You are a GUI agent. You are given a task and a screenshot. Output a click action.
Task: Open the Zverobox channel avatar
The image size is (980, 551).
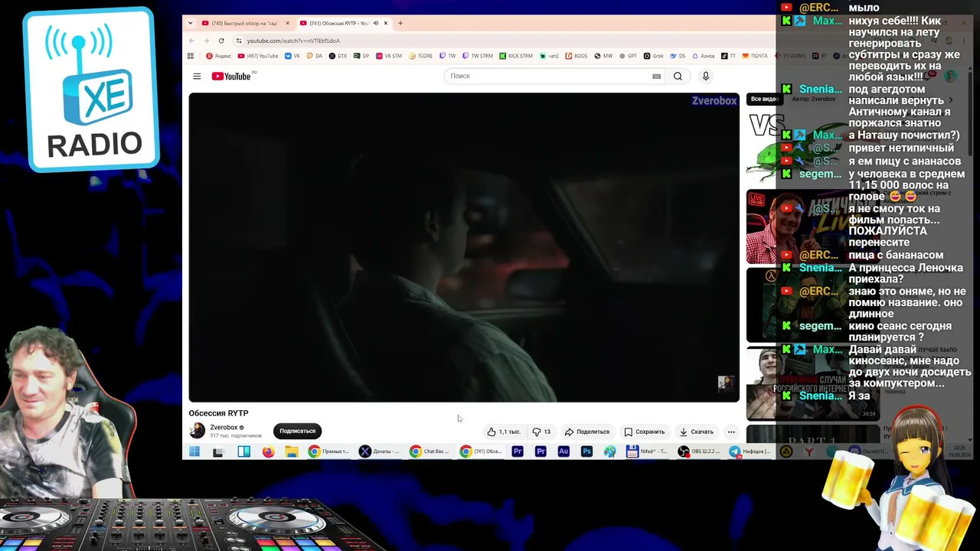(x=198, y=431)
